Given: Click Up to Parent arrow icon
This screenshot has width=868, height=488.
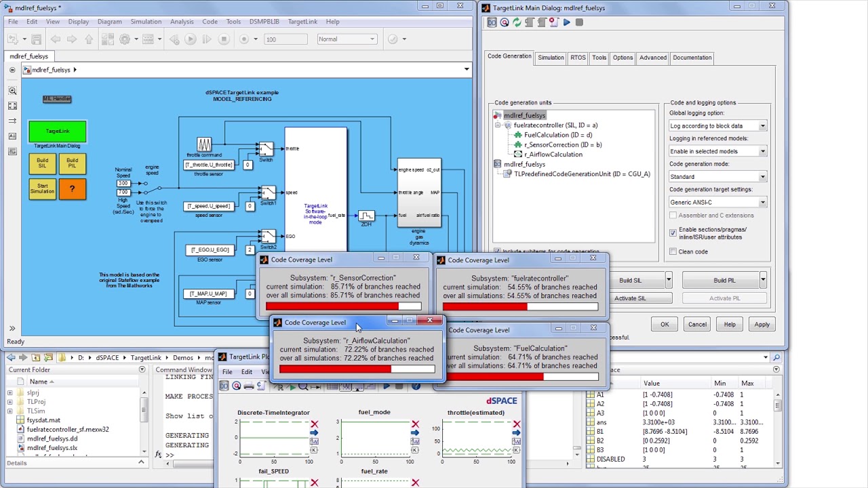Looking at the screenshot, I should coord(89,39).
